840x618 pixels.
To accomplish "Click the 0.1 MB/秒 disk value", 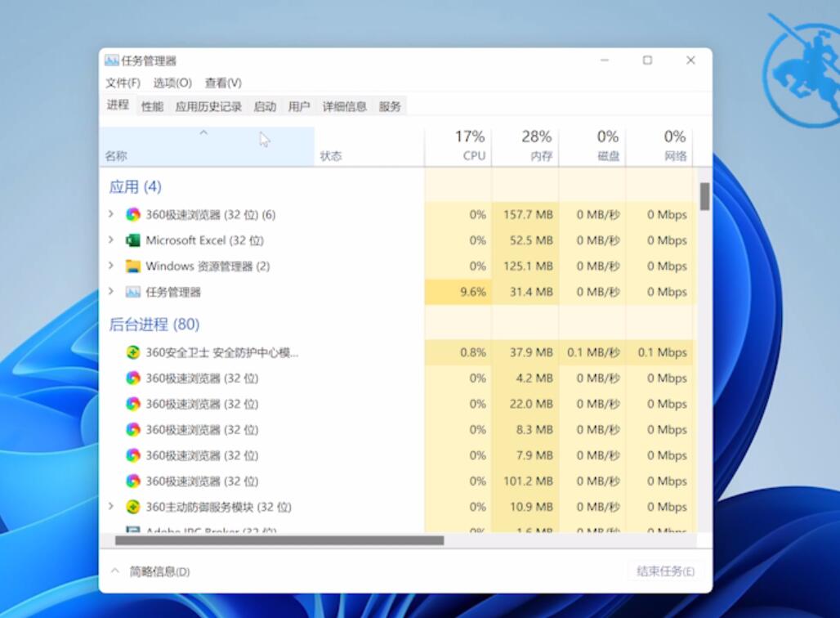I will [593, 352].
